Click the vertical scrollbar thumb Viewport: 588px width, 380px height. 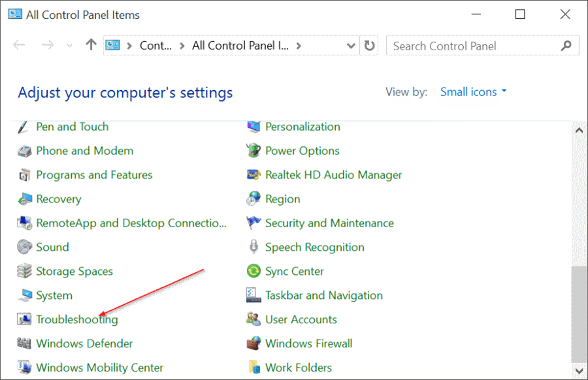[x=579, y=314]
